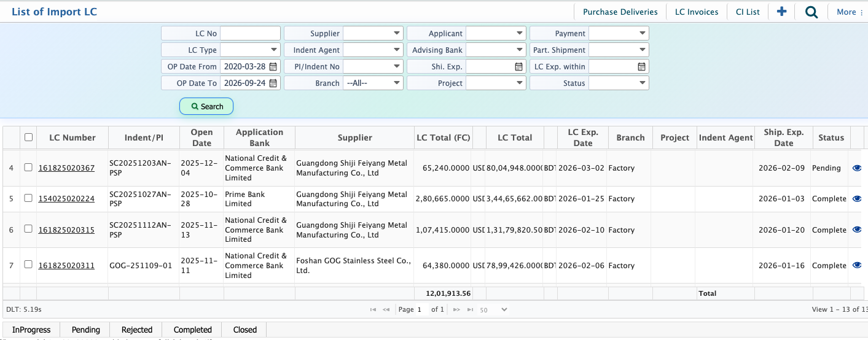This screenshot has width=868, height=340.
Task: Go to last page pager icon
Action: point(470,309)
